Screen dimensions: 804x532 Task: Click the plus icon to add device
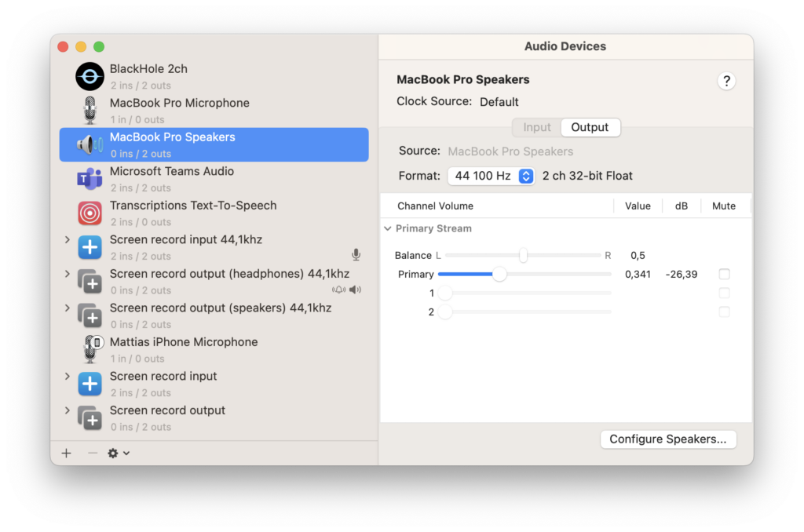(x=67, y=453)
